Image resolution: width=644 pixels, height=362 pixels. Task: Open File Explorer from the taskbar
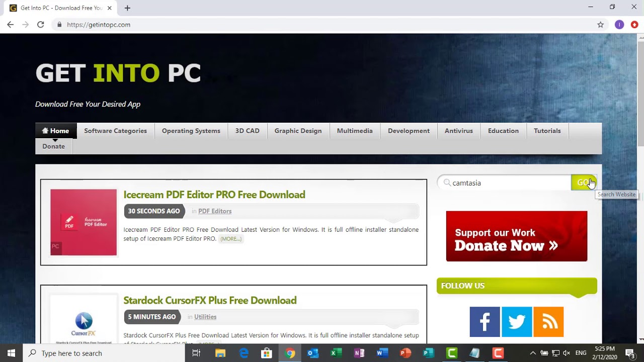220,353
